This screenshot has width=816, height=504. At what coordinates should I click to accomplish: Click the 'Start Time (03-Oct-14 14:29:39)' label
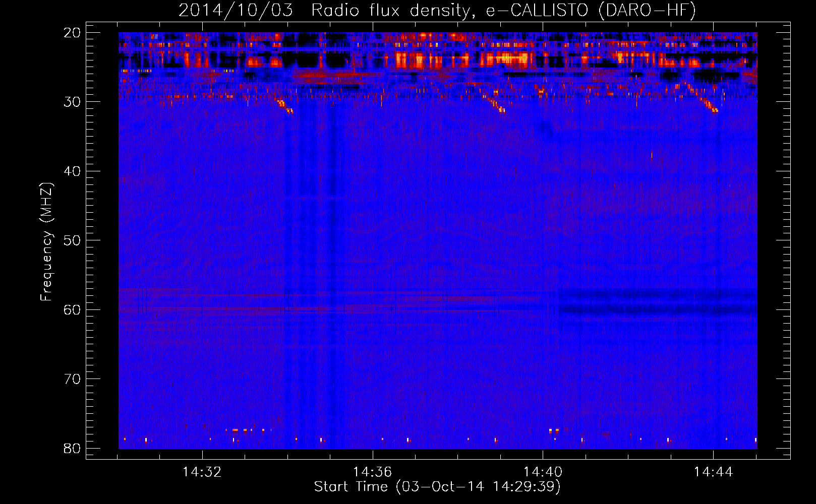(x=437, y=487)
